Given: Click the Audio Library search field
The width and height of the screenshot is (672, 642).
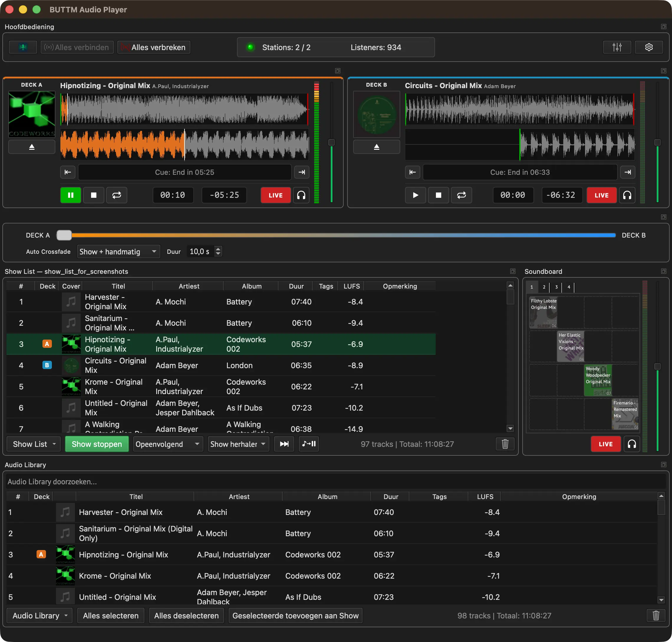Looking at the screenshot, I should click(x=336, y=482).
